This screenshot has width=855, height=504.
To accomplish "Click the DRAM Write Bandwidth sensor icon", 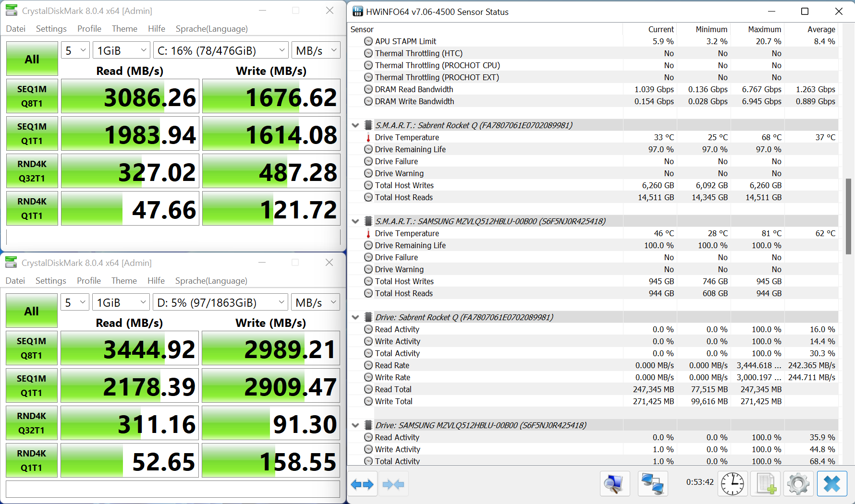I will coord(368,101).
